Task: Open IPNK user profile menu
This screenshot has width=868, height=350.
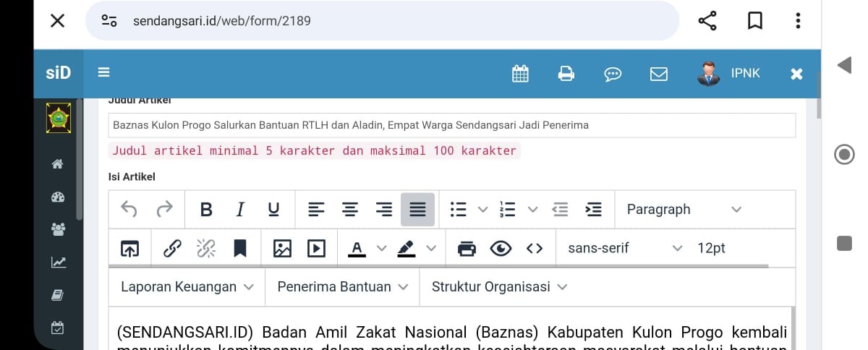Action: 729,73
